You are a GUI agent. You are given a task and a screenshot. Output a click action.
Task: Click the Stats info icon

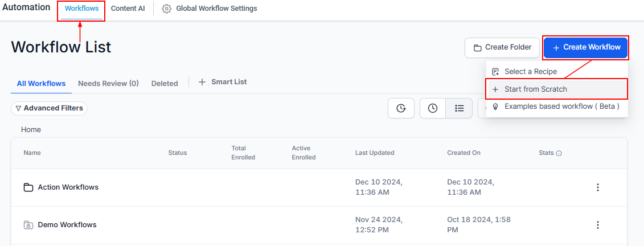pos(559,153)
